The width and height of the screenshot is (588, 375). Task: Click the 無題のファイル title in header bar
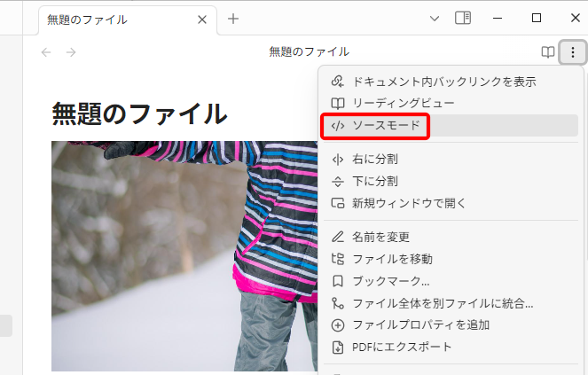point(309,51)
